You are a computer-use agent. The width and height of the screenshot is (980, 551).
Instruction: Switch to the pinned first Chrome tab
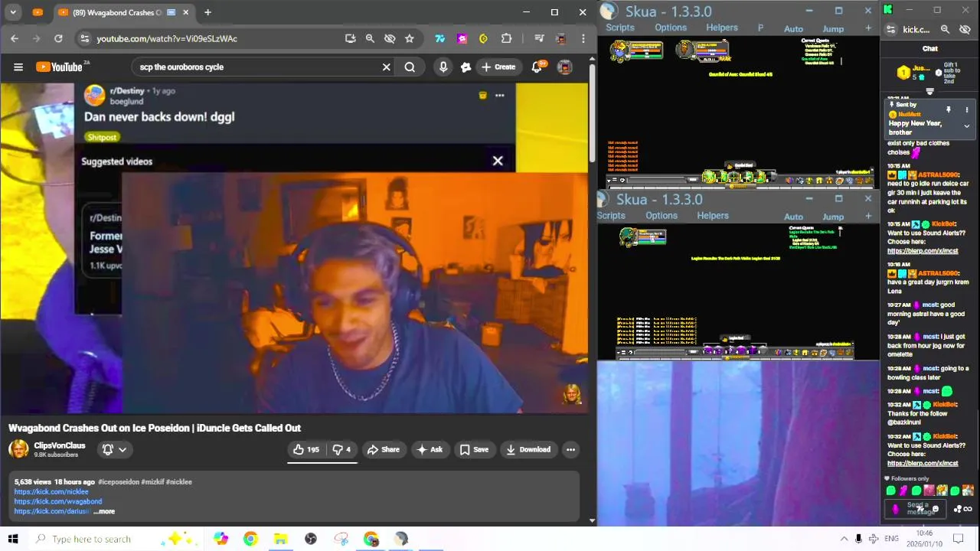[x=38, y=12]
